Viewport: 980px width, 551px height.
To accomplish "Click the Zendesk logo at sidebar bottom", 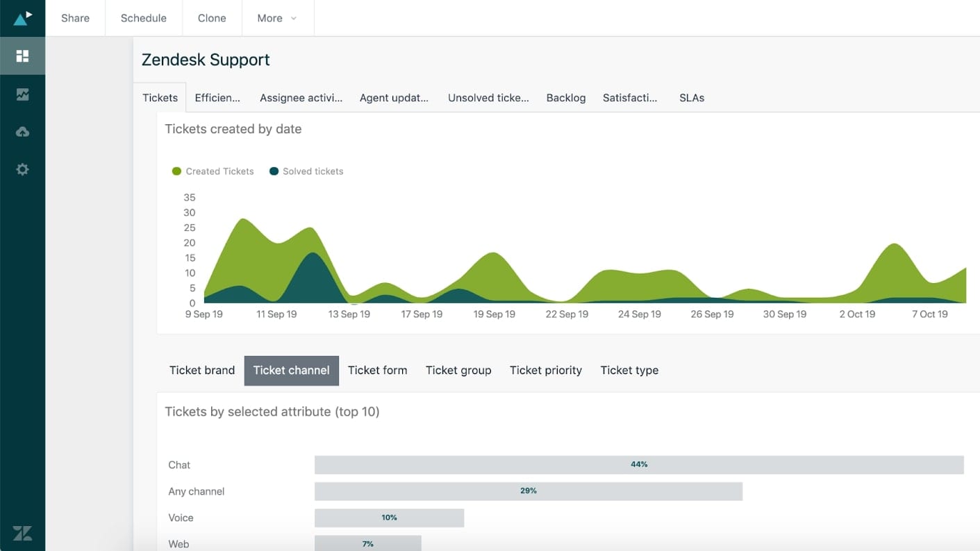I will pyautogui.click(x=22, y=533).
